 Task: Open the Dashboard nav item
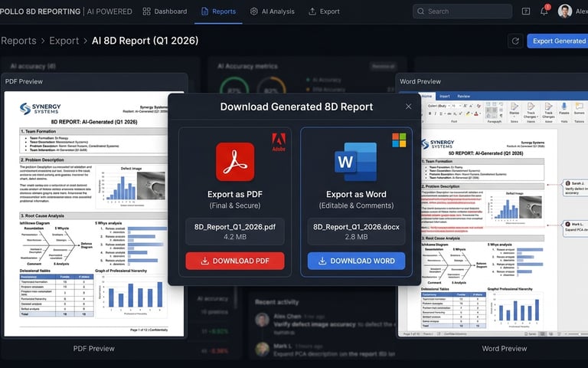pos(165,11)
